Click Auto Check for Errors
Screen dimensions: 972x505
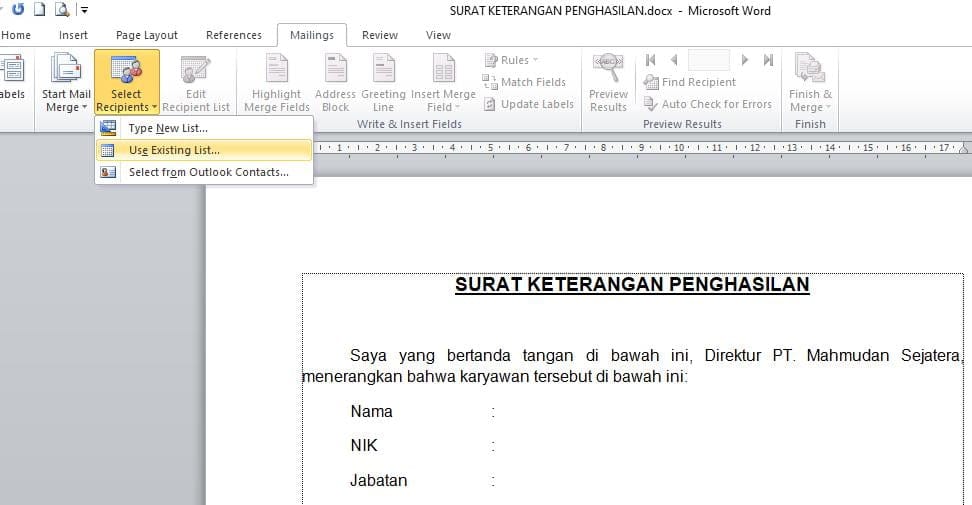point(708,104)
